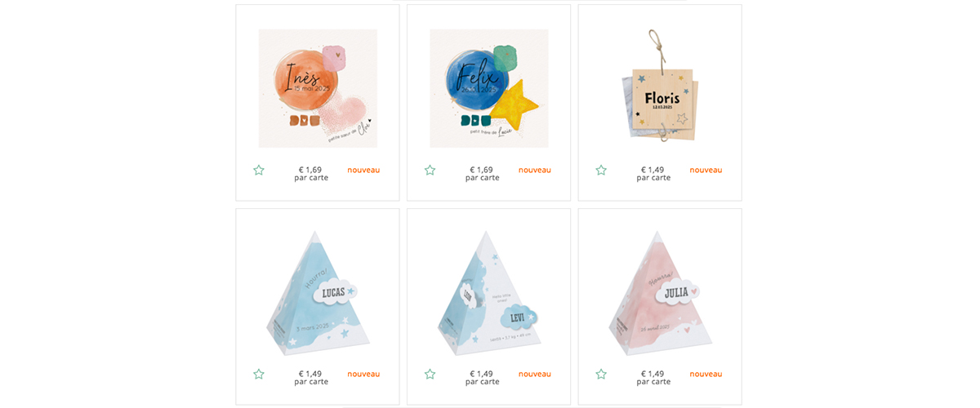The height and width of the screenshot is (408, 980).
Task: Open the Lucas blue pyramid card
Action: pos(314,292)
